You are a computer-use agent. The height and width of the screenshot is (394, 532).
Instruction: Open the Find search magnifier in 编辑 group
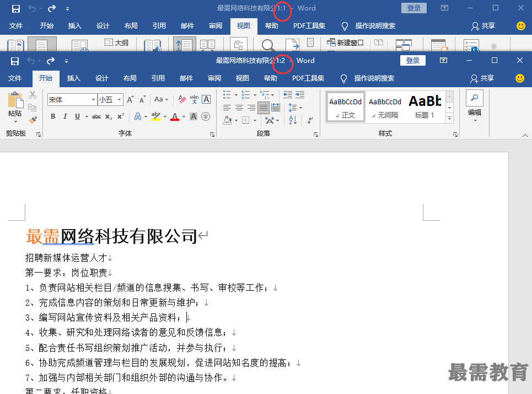click(x=474, y=98)
